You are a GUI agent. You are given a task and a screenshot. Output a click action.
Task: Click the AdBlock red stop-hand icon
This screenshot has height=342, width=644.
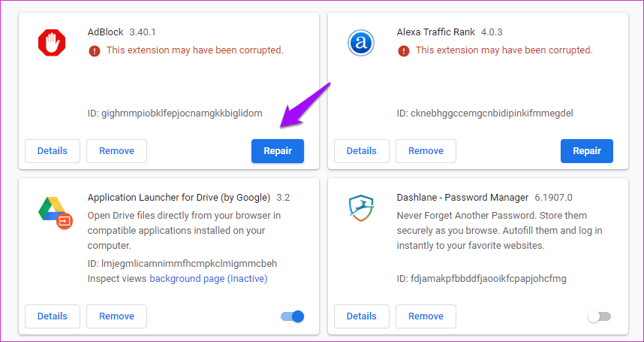point(52,43)
